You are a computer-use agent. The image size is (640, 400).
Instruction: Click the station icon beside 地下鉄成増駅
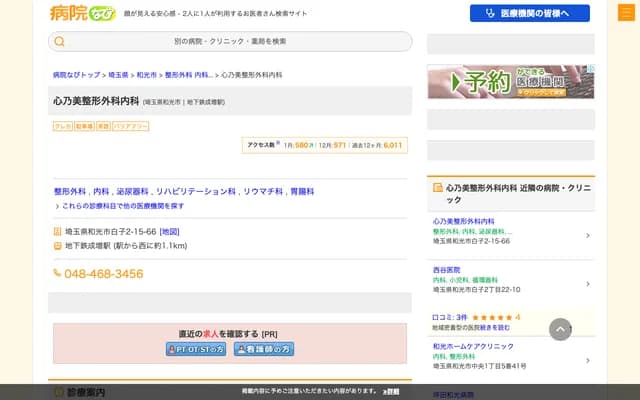pyautogui.click(x=57, y=245)
